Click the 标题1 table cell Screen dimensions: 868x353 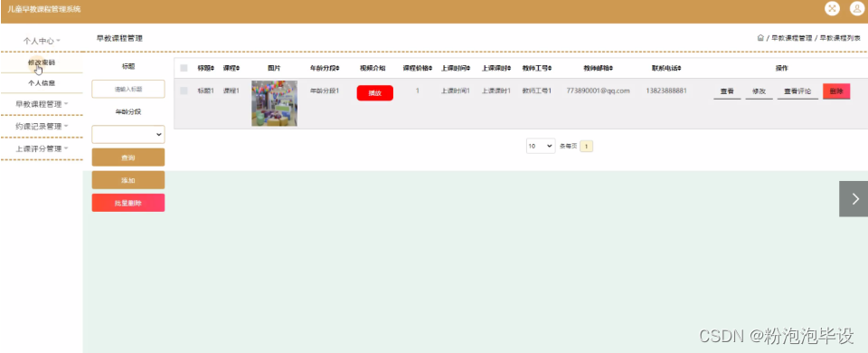(x=205, y=91)
